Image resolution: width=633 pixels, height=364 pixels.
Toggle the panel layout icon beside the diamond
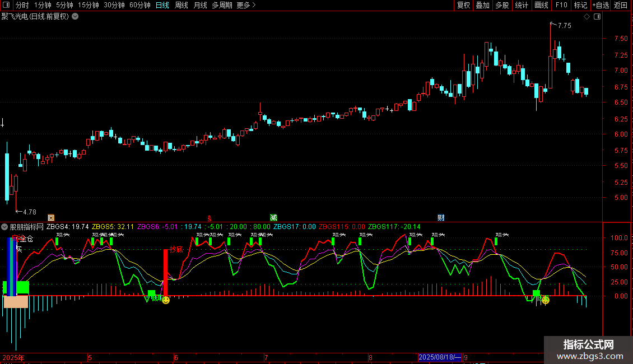pyautogui.click(x=597, y=17)
